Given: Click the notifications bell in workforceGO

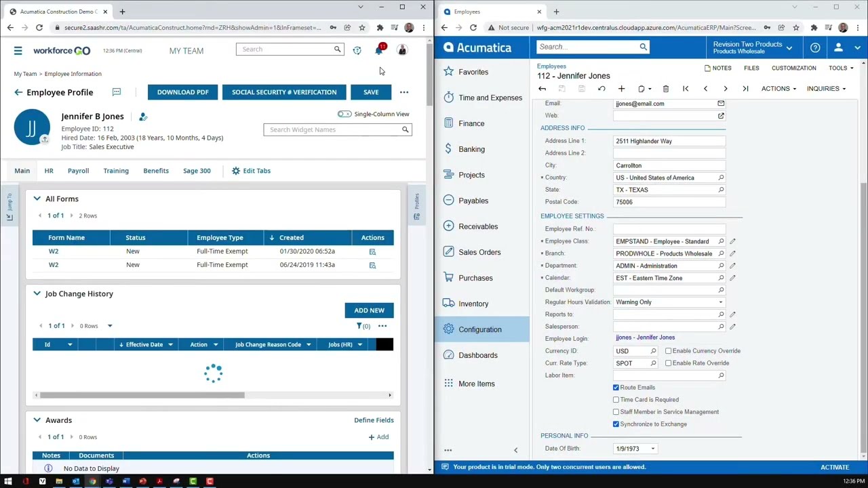Looking at the screenshot, I should (379, 50).
